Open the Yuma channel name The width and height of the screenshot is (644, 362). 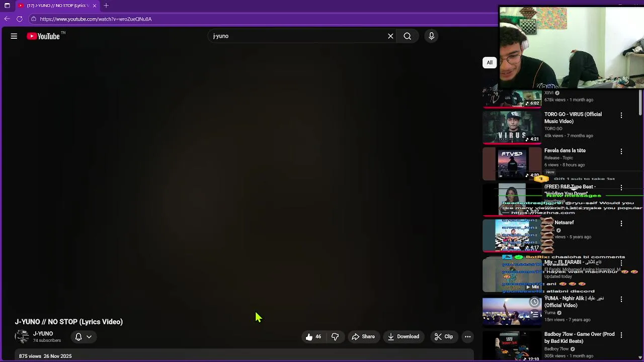tap(550, 313)
